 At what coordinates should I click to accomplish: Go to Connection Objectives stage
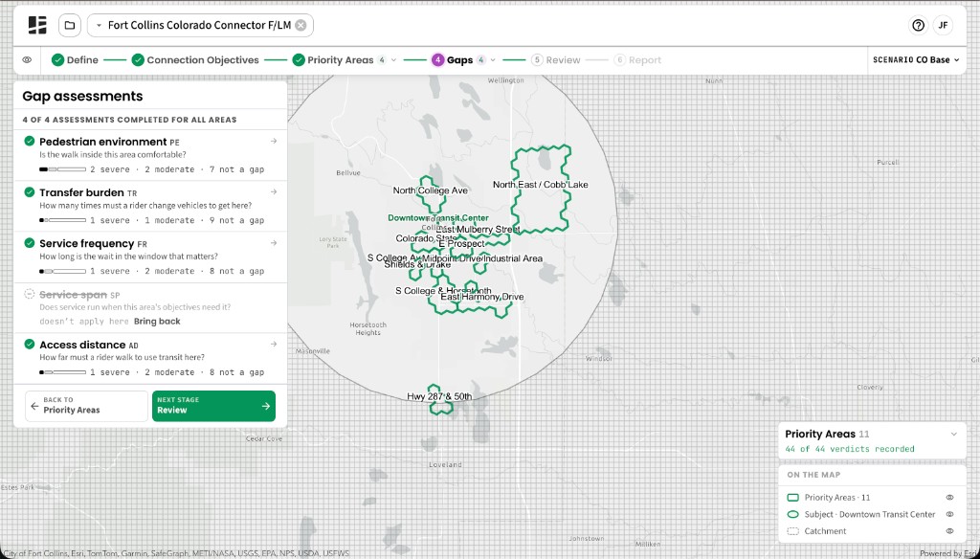[x=195, y=60]
